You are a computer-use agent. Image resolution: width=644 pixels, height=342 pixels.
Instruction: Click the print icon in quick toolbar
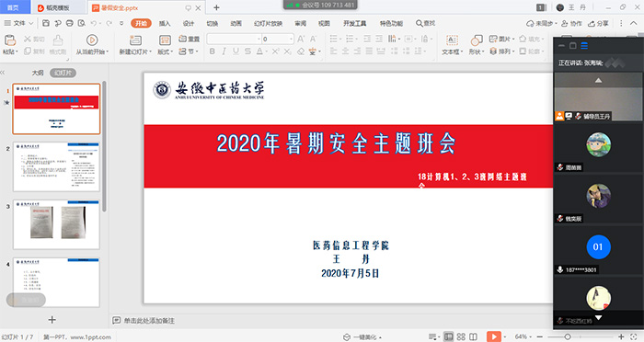70,23
